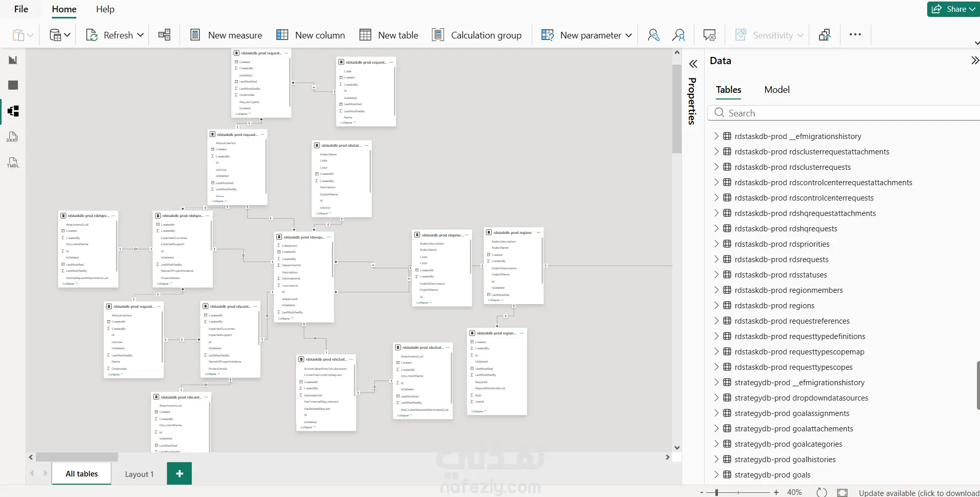Select the Home ribbon tab
Screen dimensions: 980x497
point(64,9)
